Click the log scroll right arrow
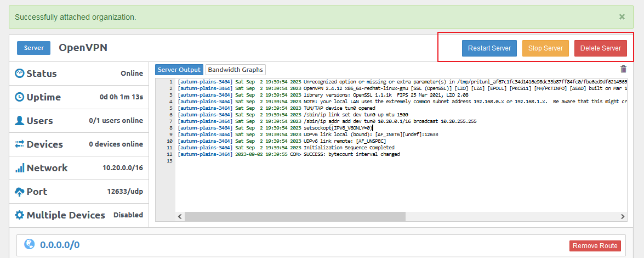Screen dimensions: 644x258 (623, 216)
